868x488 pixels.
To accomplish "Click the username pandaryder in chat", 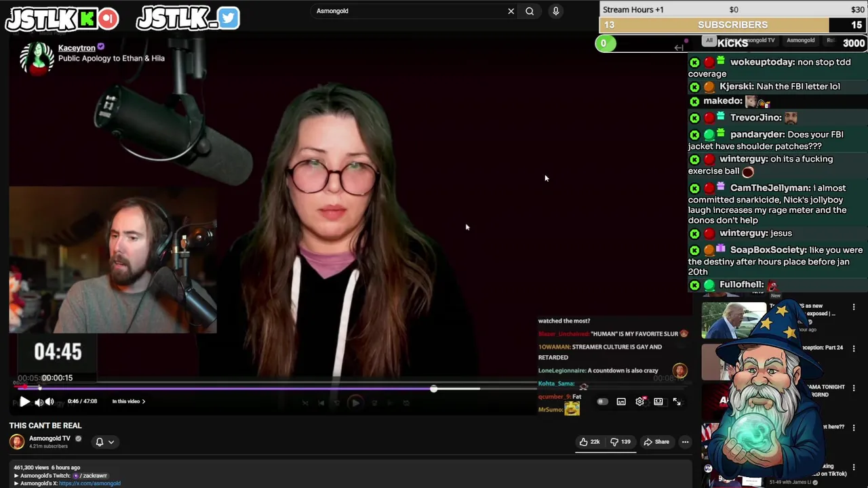I will click(757, 134).
